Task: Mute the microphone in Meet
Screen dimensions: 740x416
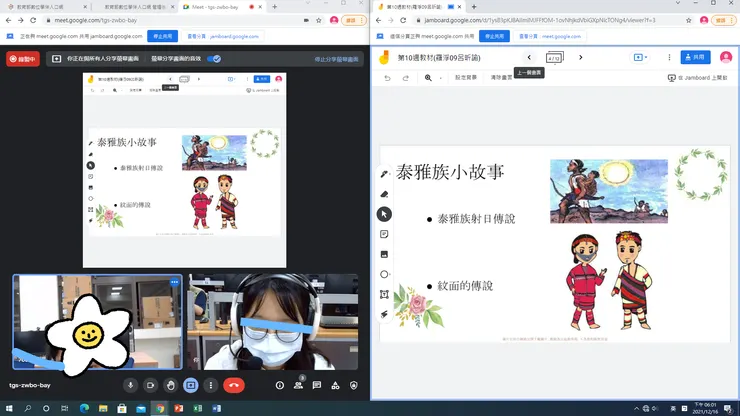Action: pyautogui.click(x=130, y=385)
